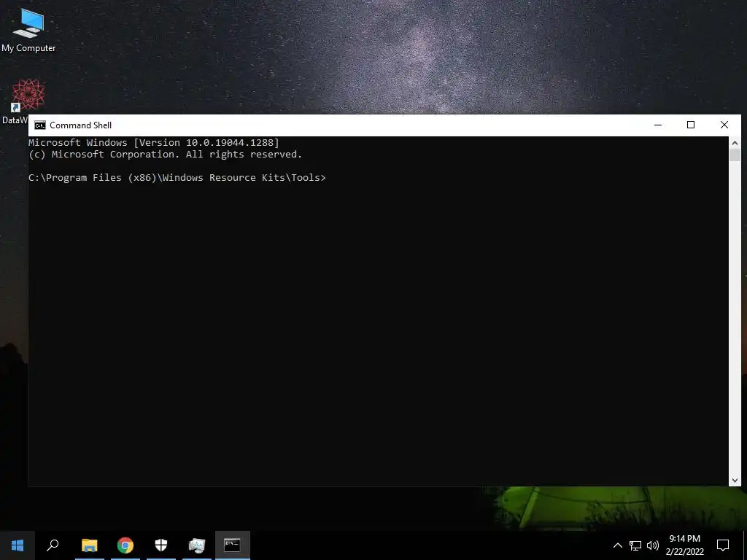The image size is (747, 560).
Task: Open the monitor app icon on taskbar
Action: [197, 545]
